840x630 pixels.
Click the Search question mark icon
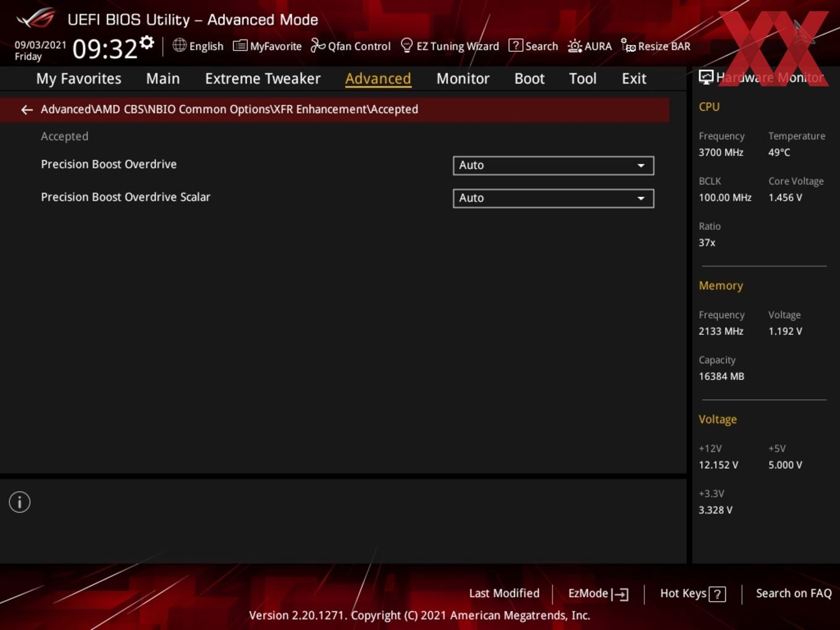(x=515, y=46)
